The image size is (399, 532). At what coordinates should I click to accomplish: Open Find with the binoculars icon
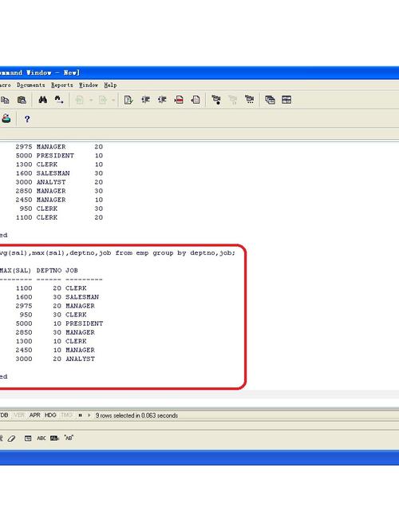[x=43, y=100]
